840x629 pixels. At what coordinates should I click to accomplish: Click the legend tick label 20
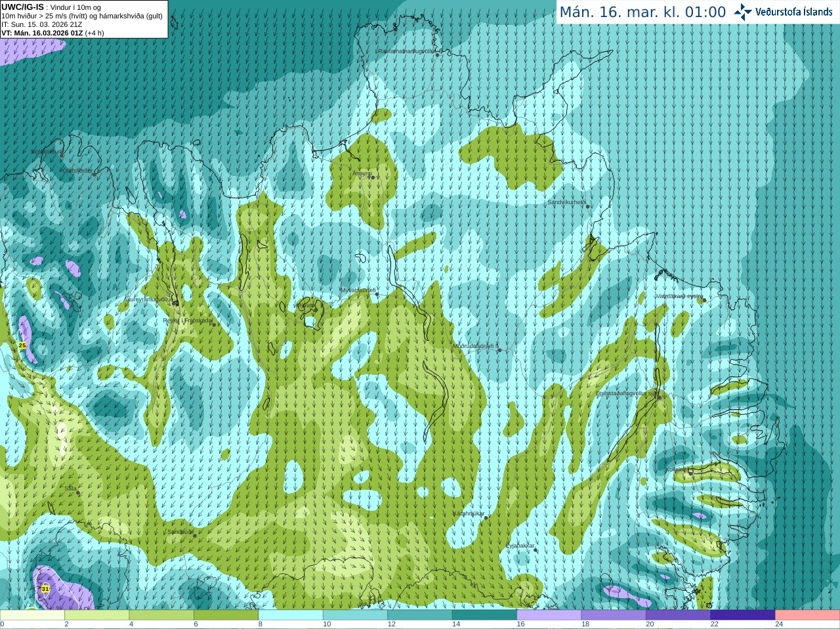[650, 624]
